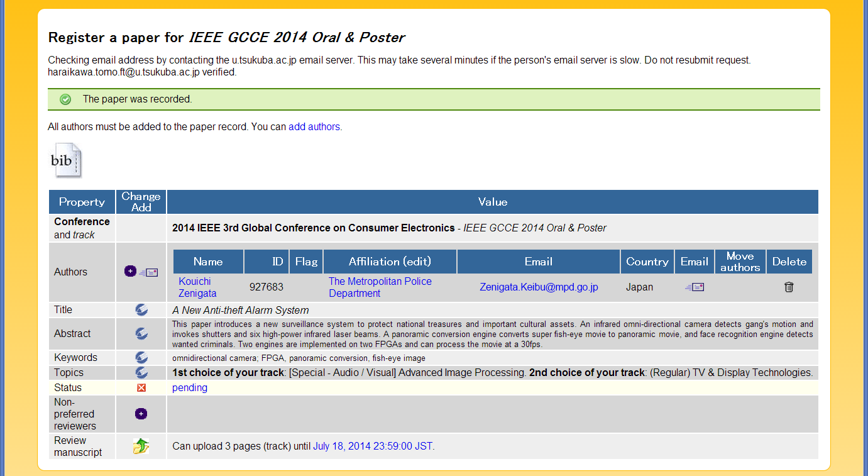The image size is (868, 476).
Task: Click the green check icon beside the recorded message
Action: click(x=65, y=99)
